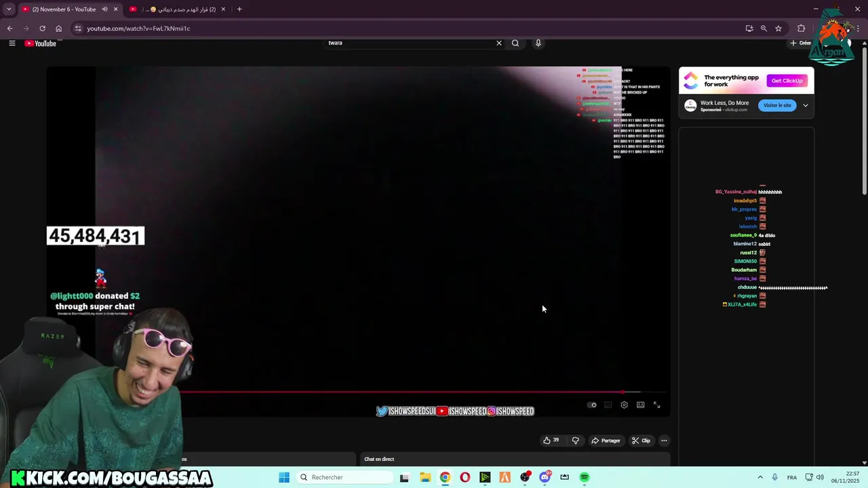The height and width of the screenshot is (488, 868).
Task: Open Discord from the taskbar
Action: (x=545, y=477)
